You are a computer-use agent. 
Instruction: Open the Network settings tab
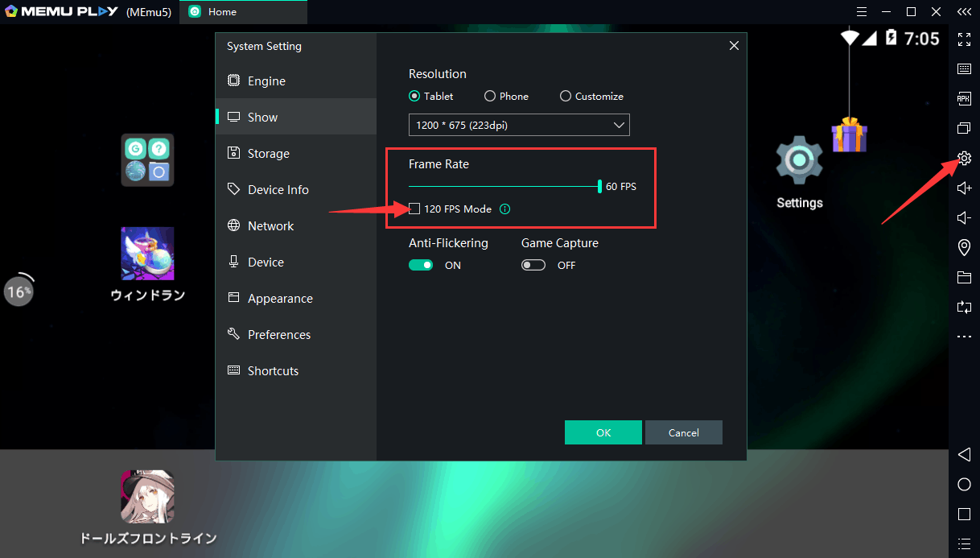pyautogui.click(x=270, y=226)
